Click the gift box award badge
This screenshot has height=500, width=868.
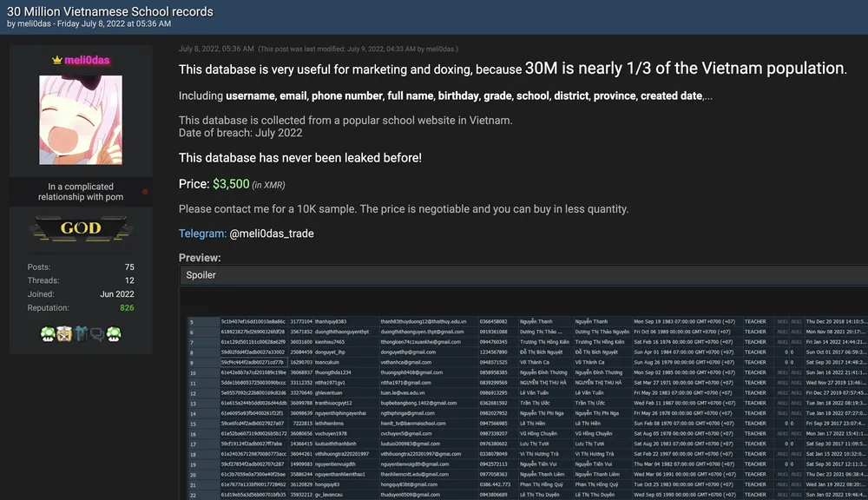(80, 333)
